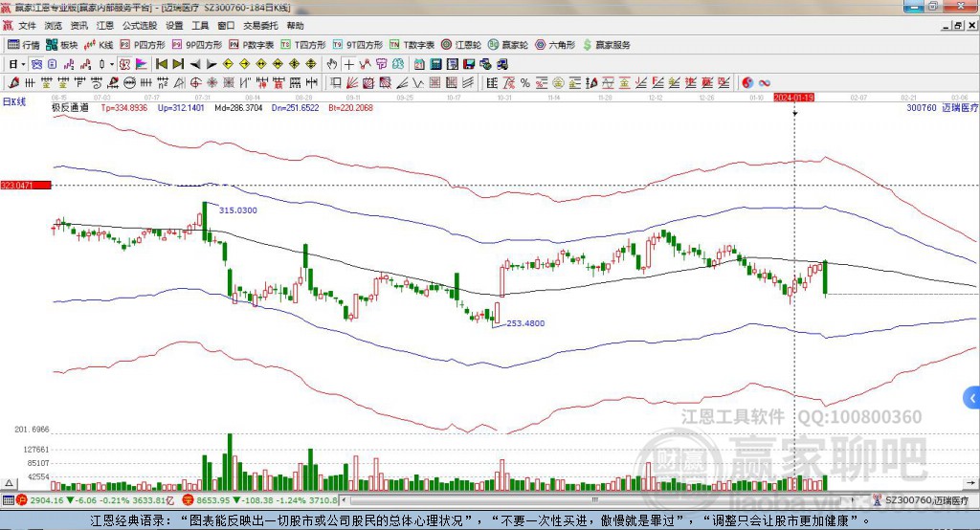Screen dimensions: 980x530
Task: Open the calculator icon
Action: [x=435, y=64]
